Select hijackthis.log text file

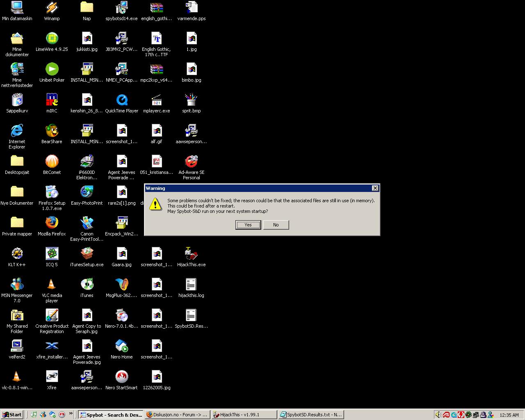coord(192,288)
